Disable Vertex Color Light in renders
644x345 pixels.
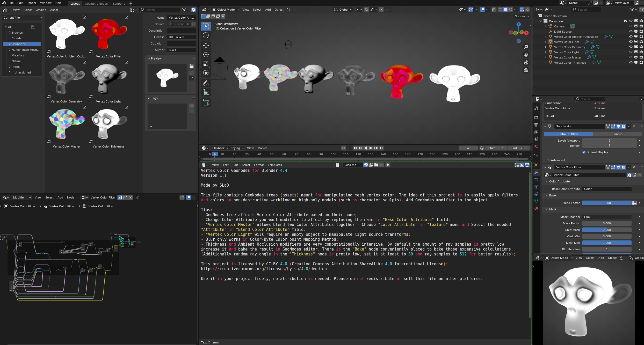pyautogui.click(x=641, y=52)
